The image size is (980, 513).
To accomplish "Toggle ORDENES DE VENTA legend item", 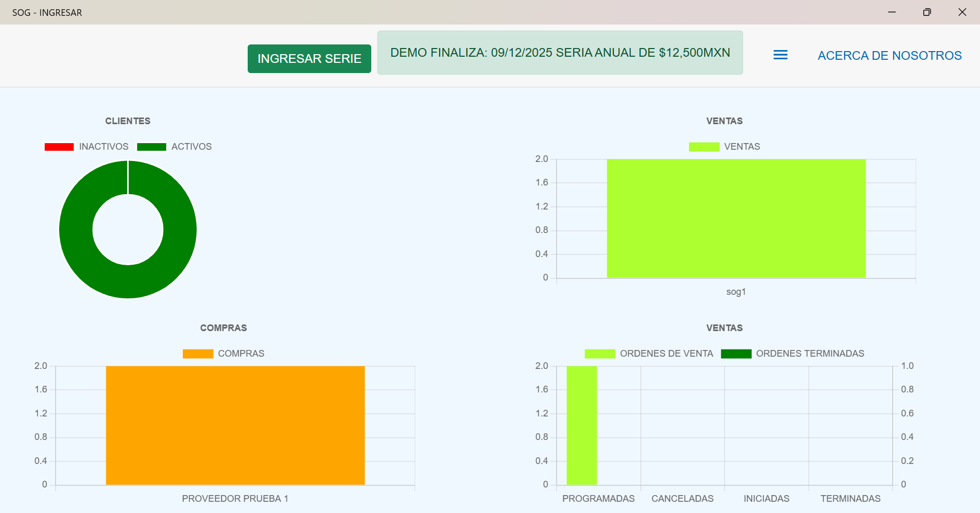I will pyautogui.click(x=600, y=354).
